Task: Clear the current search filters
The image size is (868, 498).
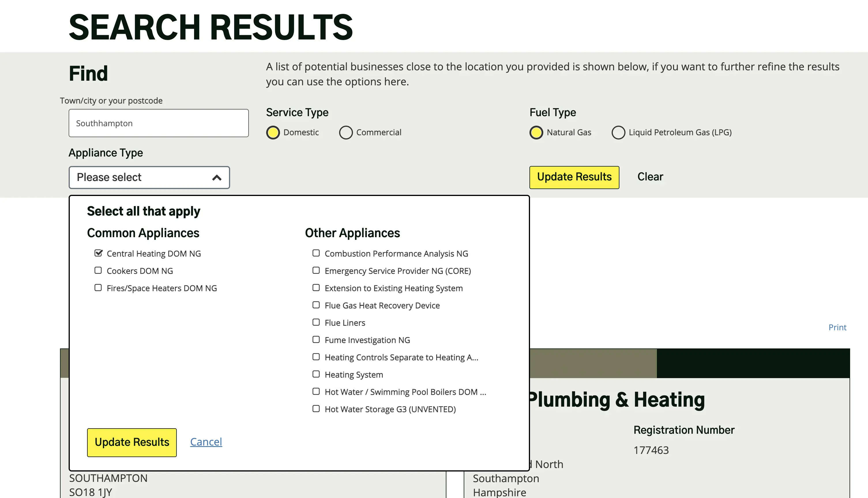Action: [650, 177]
